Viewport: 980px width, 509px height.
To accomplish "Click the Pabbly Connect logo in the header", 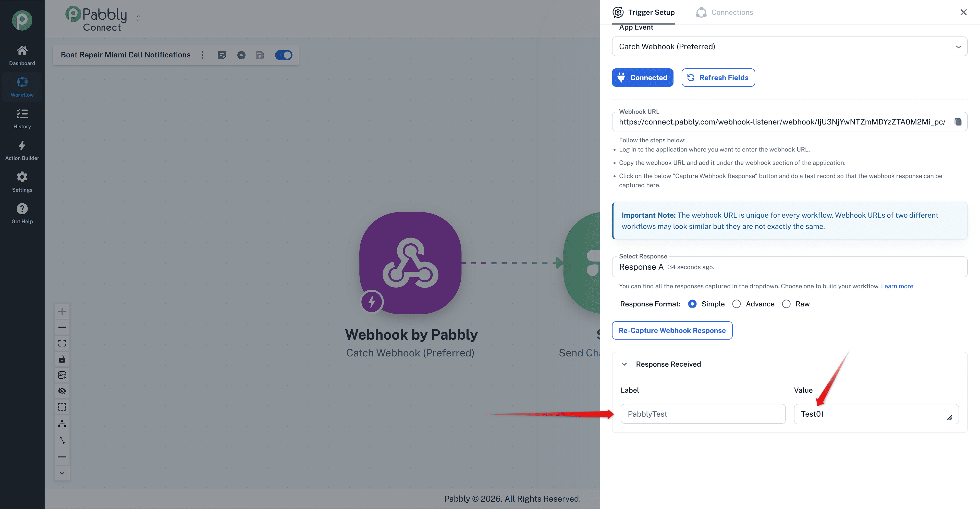I will (x=96, y=19).
